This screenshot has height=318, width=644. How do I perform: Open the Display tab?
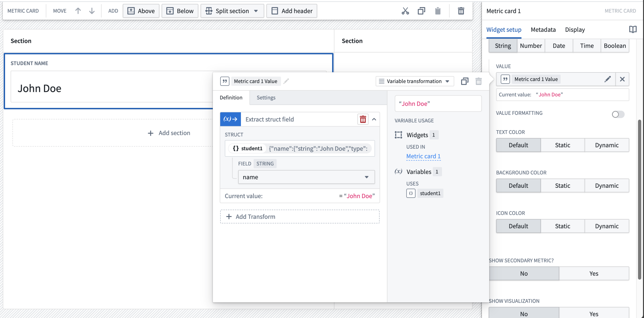pyautogui.click(x=575, y=30)
